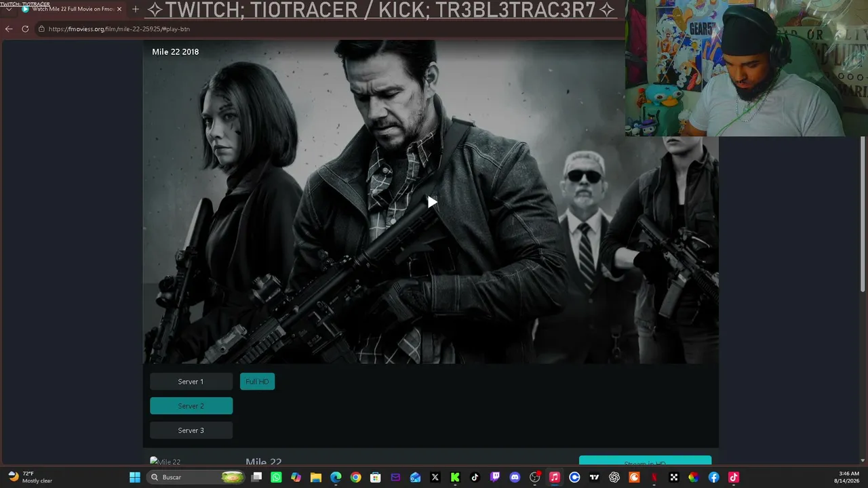This screenshot has height=488, width=868.
Task: Open the colorful wheel app icon
Action: pyautogui.click(x=694, y=477)
